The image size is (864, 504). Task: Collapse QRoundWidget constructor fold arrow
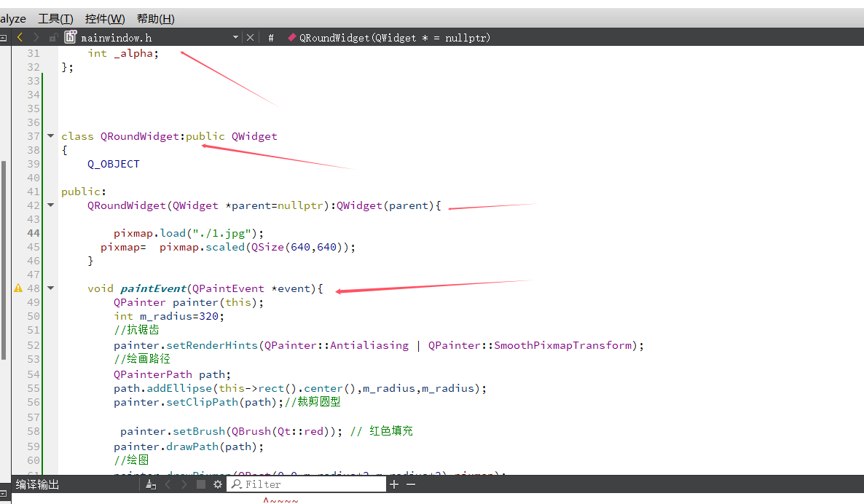[51, 205]
